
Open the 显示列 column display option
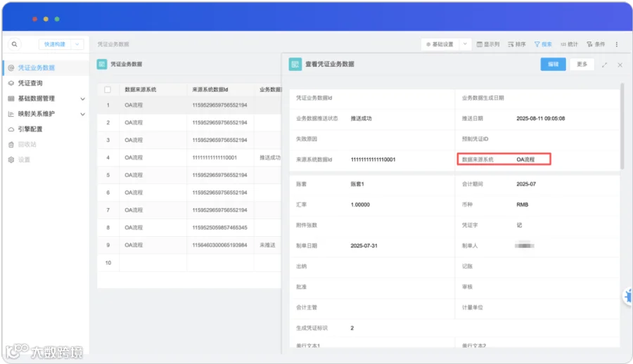(x=488, y=44)
